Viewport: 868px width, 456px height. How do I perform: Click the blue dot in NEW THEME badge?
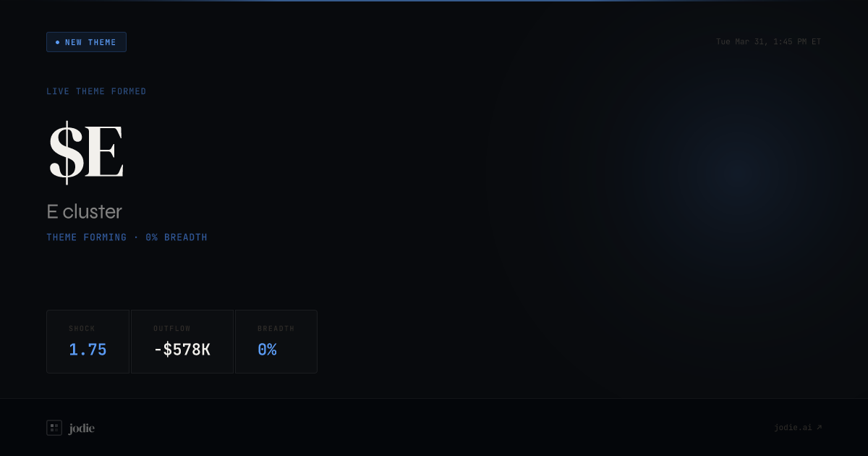click(58, 42)
